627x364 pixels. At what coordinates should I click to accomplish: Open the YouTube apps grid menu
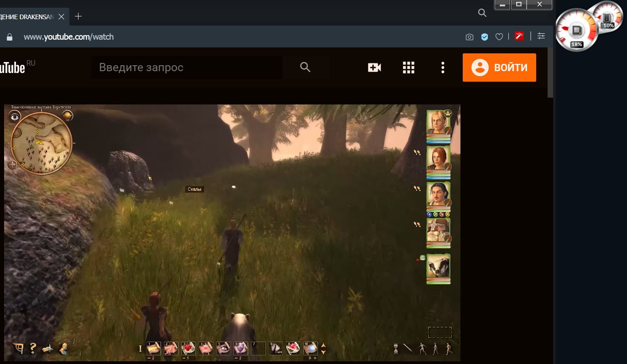point(408,68)
